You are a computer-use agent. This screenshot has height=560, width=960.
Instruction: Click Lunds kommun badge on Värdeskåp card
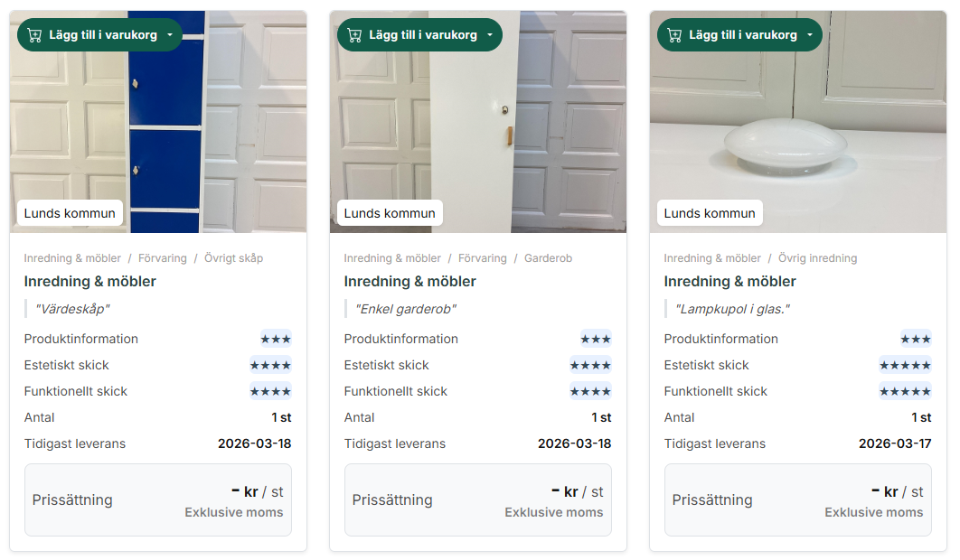pos(70,213)
